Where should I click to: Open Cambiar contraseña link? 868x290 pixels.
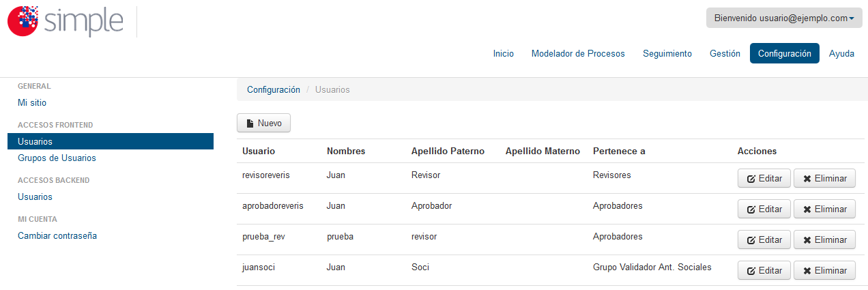point(57,235)
